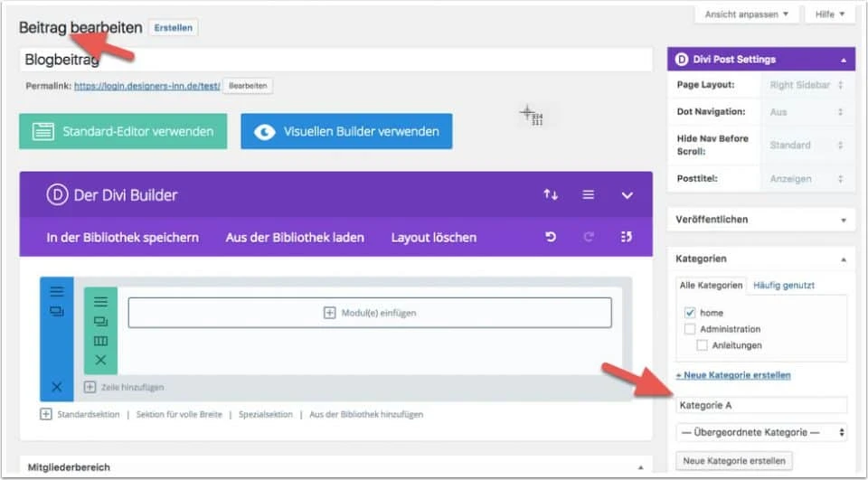The image size is (868, 480).
Task: Open the builder history icon
Action: click(x=626, y=237)
